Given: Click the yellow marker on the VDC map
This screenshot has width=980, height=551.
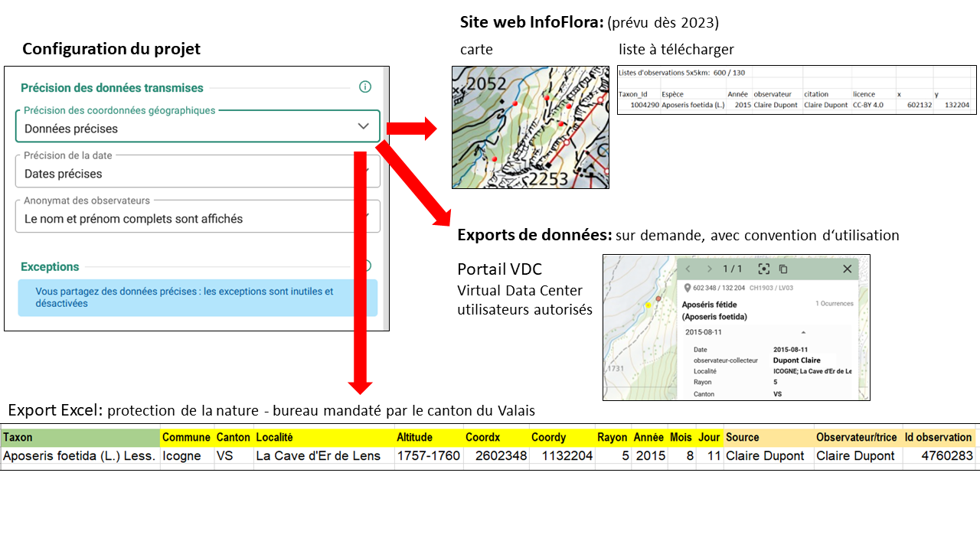Looking at the screenshot, I should [x=648, y=305].
